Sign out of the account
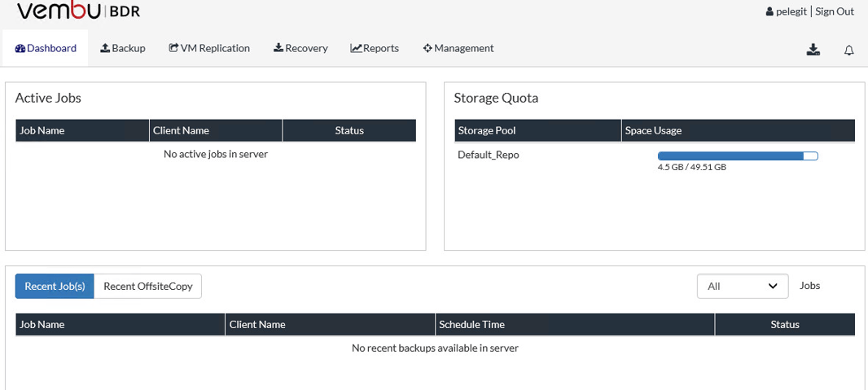The image size is (868, 390). click(x=835, y=11)
